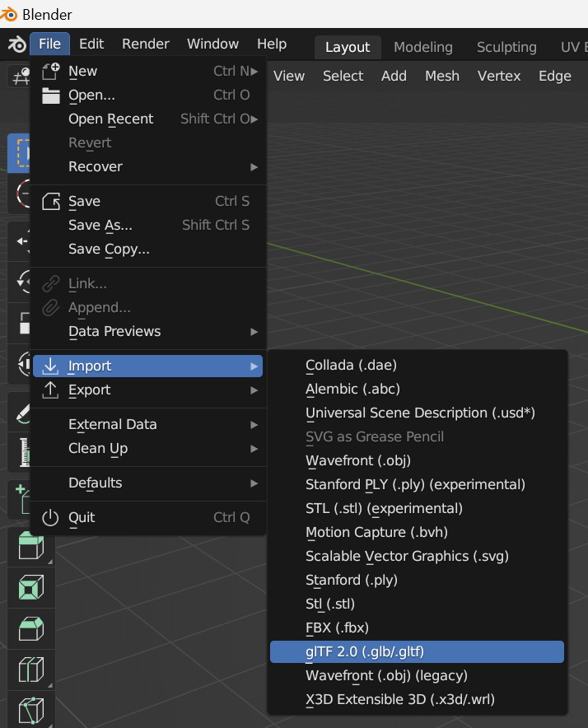The height and width of the screenshot is (728, 588).
Task: Choose Save Copy... in File menu
Action: click(x=148, y=250)
